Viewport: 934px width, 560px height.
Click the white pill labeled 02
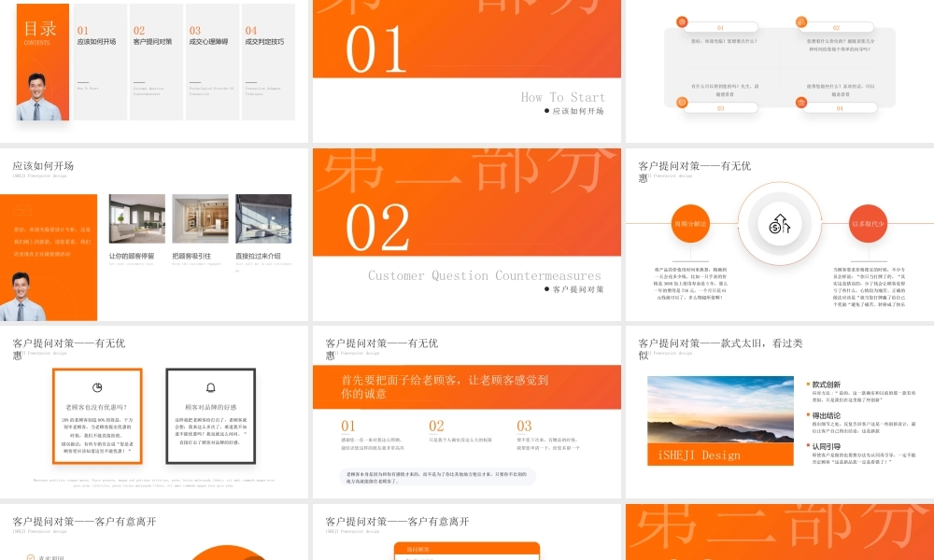coord(837,27)
